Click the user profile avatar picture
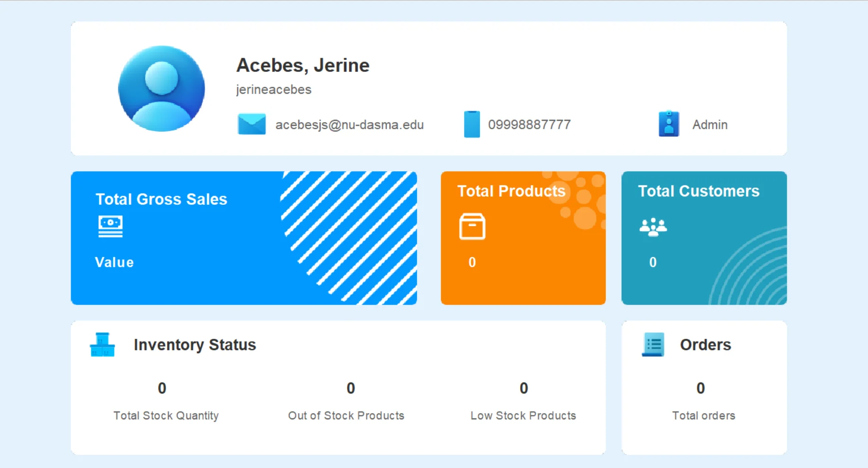 (x=161, y=88)
